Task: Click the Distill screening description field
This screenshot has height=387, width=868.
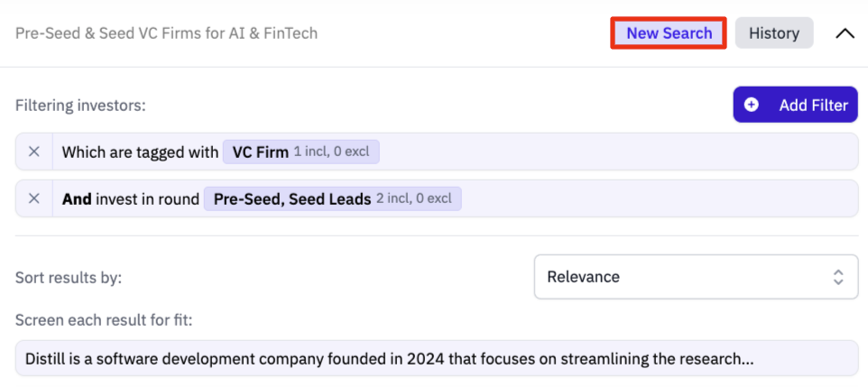Action: (437, 358)
